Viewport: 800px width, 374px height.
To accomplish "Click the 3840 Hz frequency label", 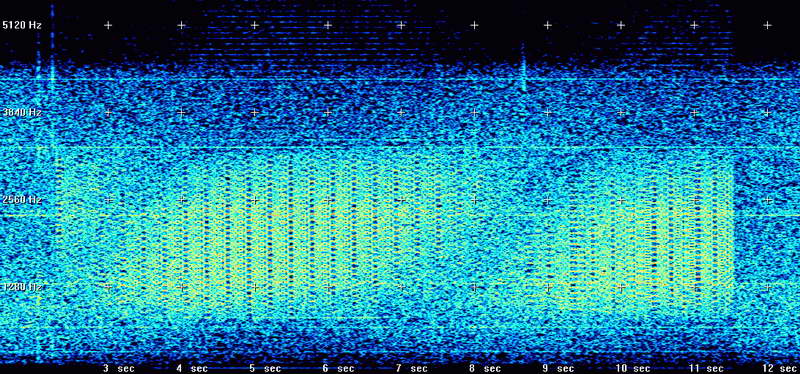I will [22, 112].
